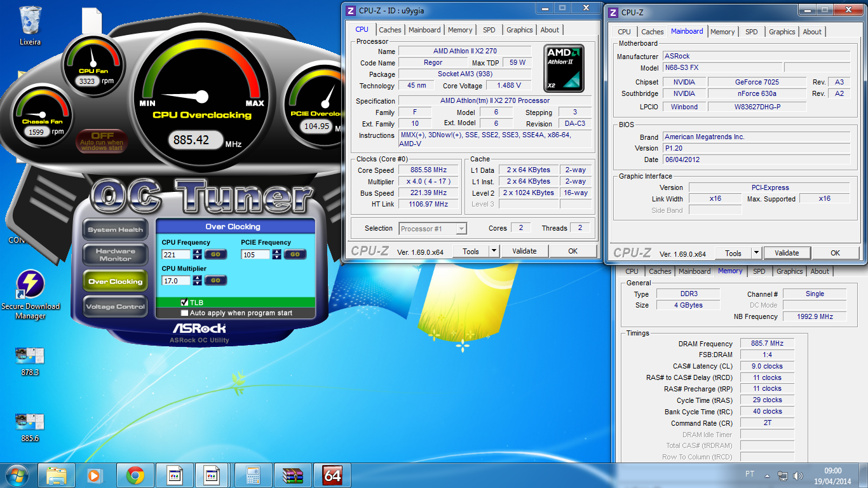Click the CPU Frequency field showing 221

pos(176,254)
